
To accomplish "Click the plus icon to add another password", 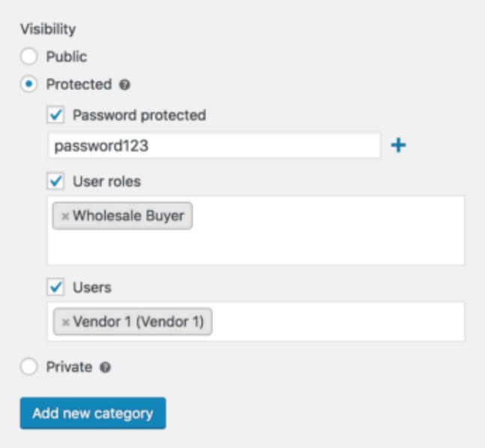I will coord(399,146).
